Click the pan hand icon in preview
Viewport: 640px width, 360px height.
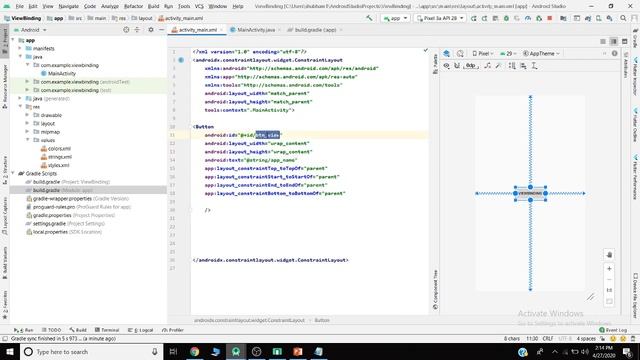click(x=609, y=255)
